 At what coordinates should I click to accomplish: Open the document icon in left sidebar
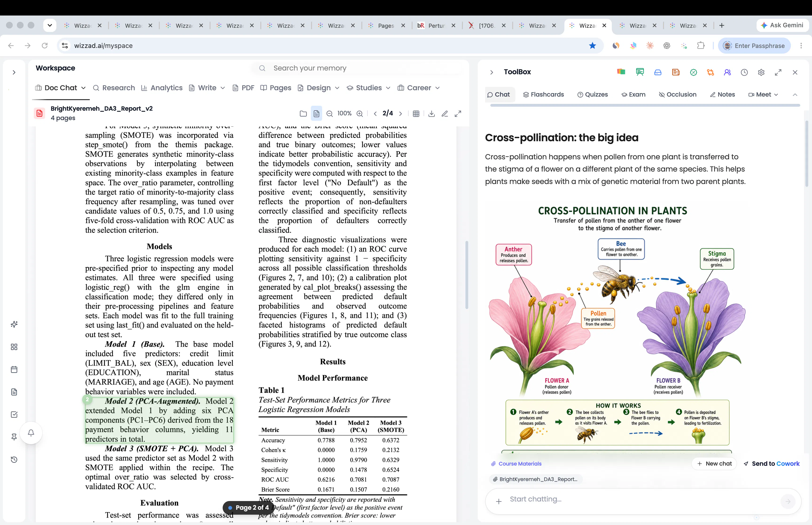tap(14, 392)
